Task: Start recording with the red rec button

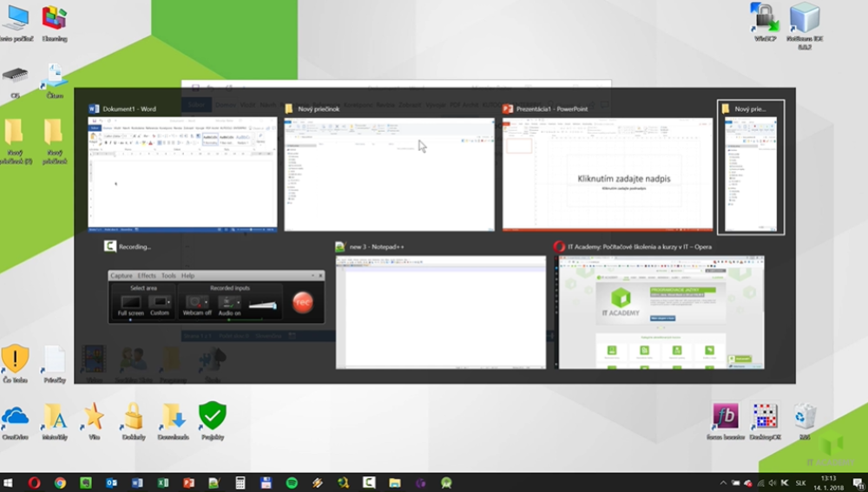Action: click(x=302, y=301)
